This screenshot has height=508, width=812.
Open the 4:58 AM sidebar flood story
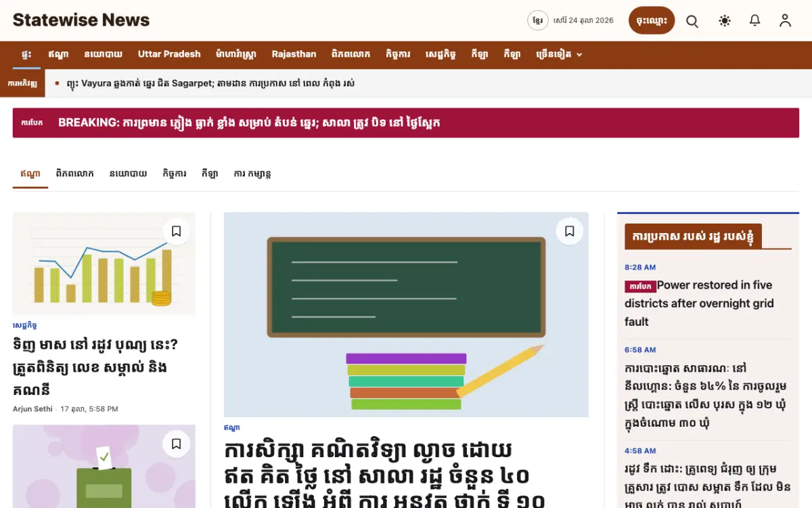(x=707, y=486)
